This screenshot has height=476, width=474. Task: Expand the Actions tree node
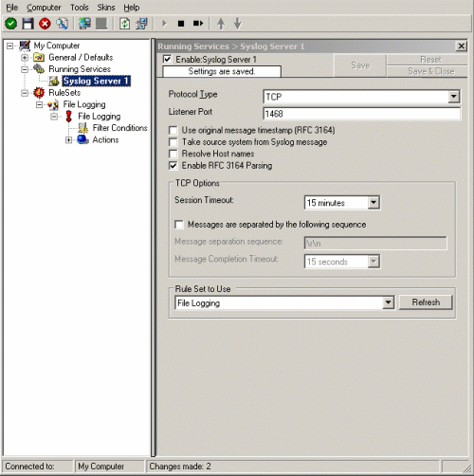tap(68, 140)
